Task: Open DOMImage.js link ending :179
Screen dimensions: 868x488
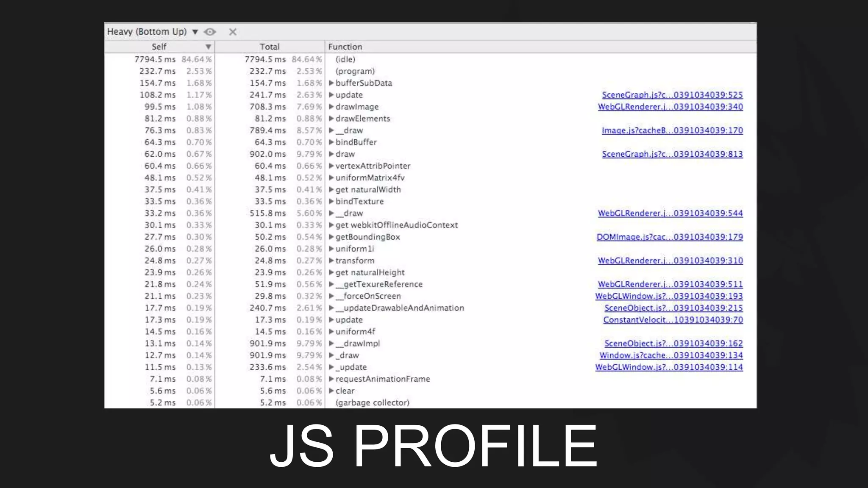Action: pos(670,237)
